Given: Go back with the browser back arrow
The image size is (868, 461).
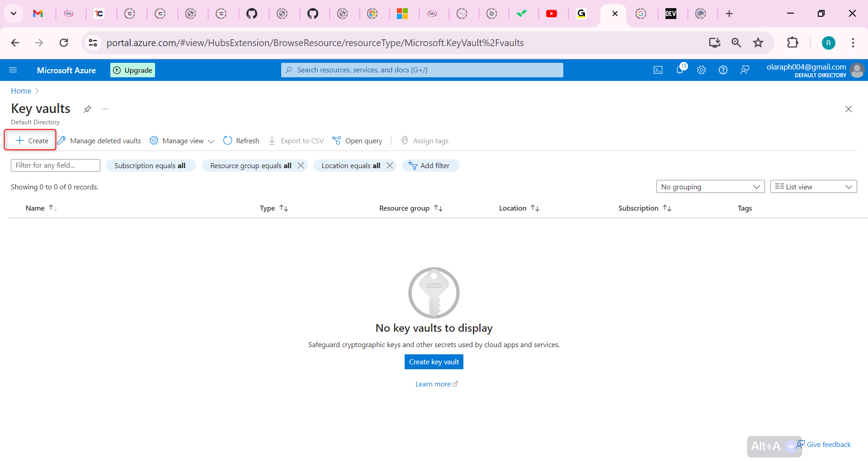Looking at the screenshot, I should tap(15, 43).
